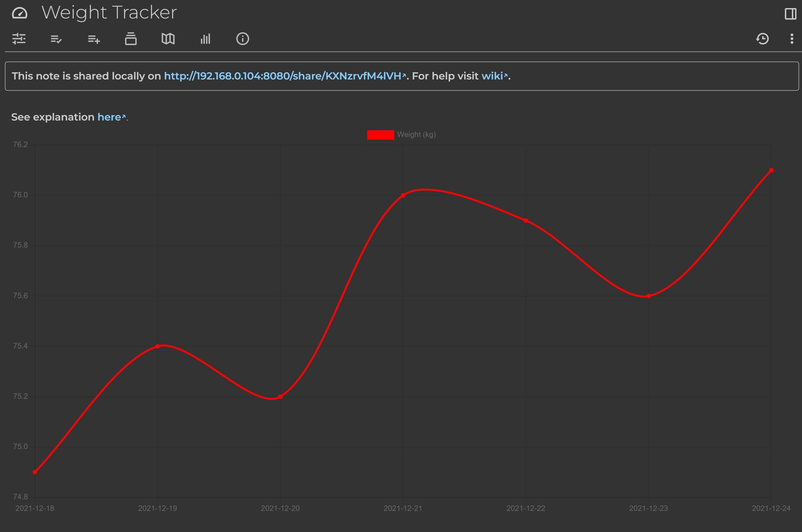This screenshot has height=532, width=802.
Task: Change the gauge note icon
Action: 19,13
